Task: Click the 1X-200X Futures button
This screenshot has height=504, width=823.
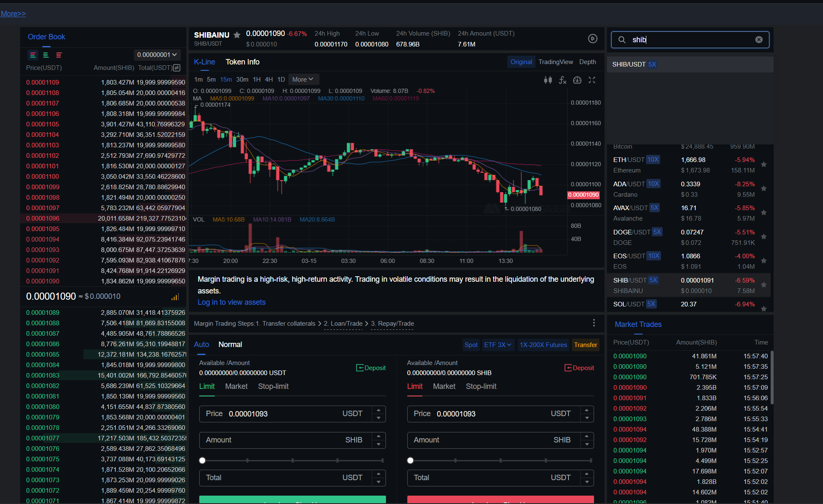Action: 543,345
